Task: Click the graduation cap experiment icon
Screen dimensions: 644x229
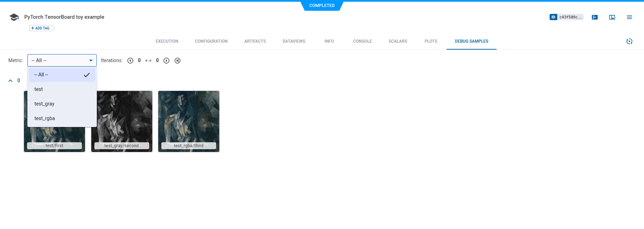Action: coord(14,17)
